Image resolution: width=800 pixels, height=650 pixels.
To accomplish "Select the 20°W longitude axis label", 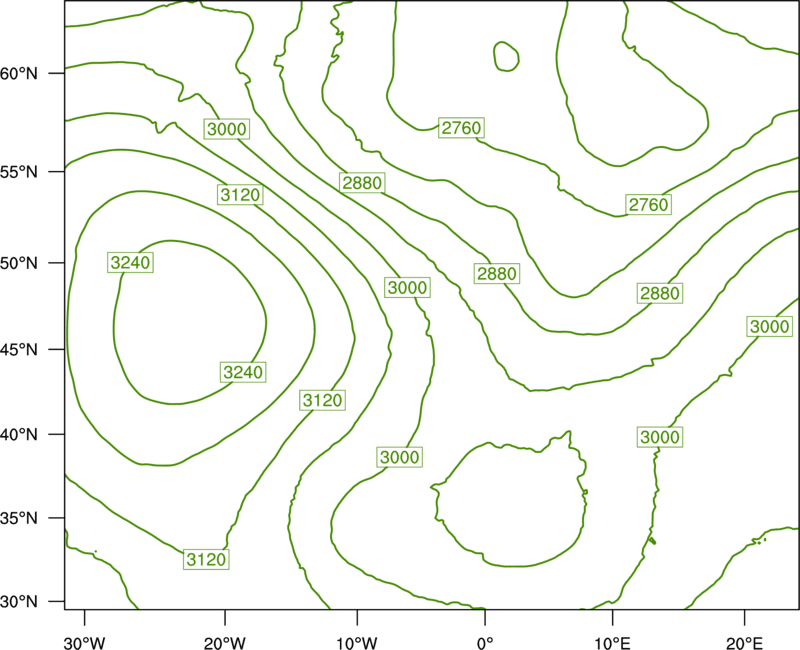I will [x=224, y=643].
